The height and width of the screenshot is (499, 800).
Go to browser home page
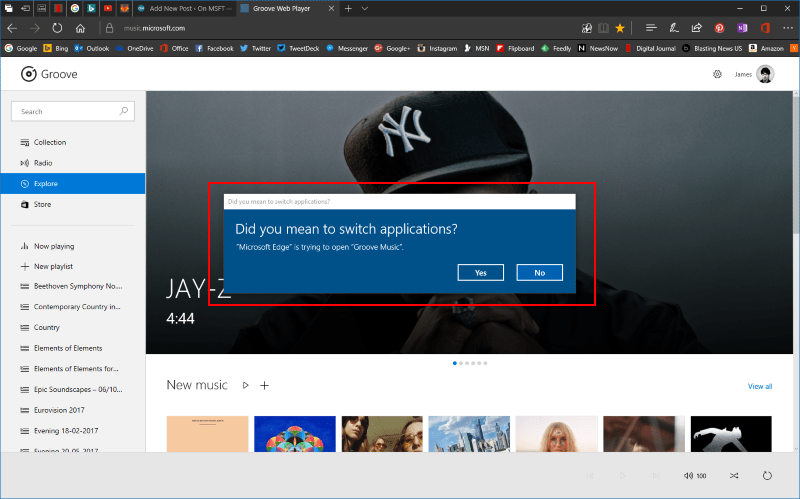pyautogui.click(x=80, y=29)
